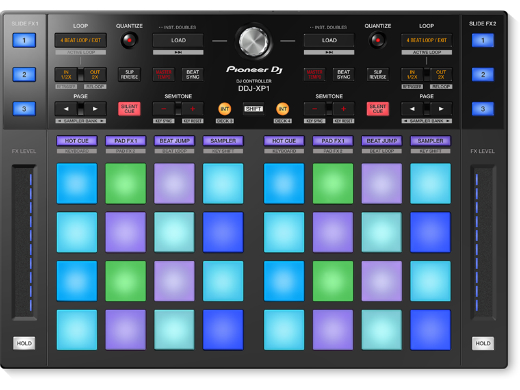Tap the left Semitone minus button
This screenshot has width=520, height=390.
click(x=164, y=109)
